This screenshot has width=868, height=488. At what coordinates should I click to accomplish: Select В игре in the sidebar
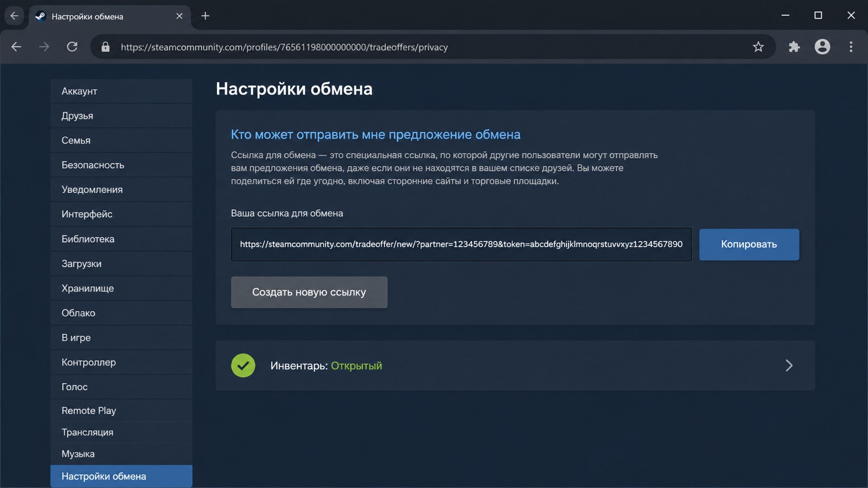(x=122, y=338)
